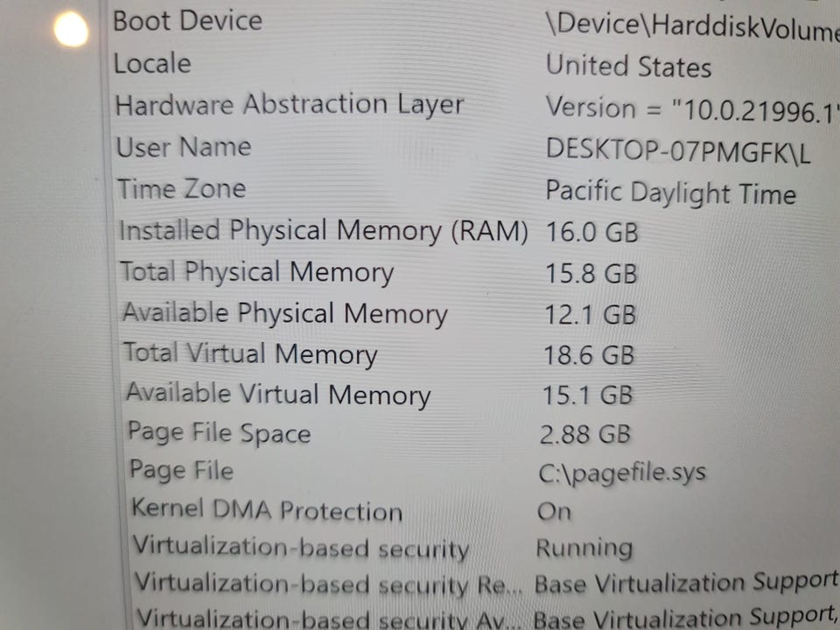Click the United States locale value
This screenshot has height=630, width=840.
628,66
